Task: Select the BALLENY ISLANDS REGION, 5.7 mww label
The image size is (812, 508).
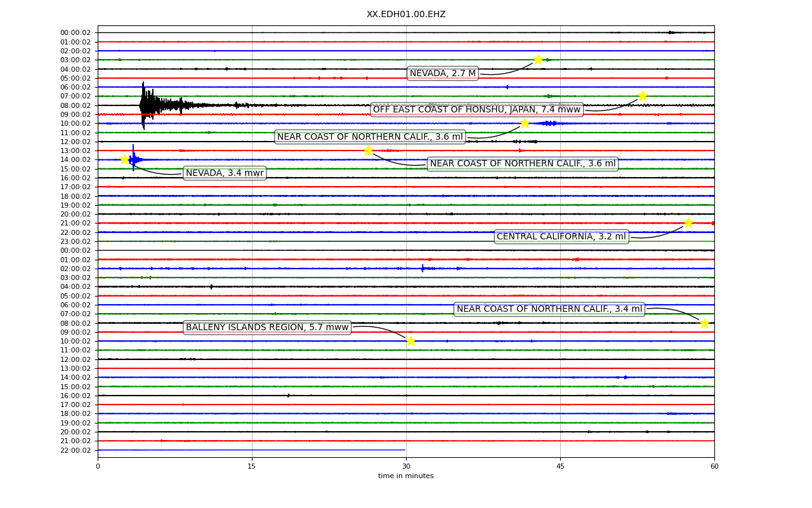Action: pyautogui.click(x=267, y=328)
